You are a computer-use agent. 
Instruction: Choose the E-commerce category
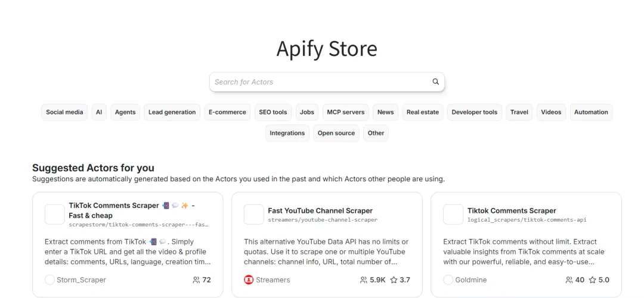coord(227,112)
